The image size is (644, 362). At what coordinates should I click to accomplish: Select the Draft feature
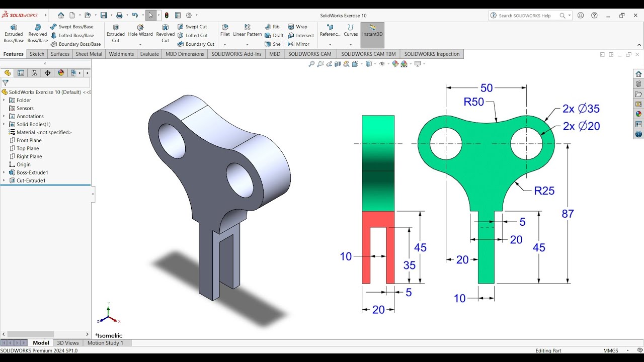[274, 35]
